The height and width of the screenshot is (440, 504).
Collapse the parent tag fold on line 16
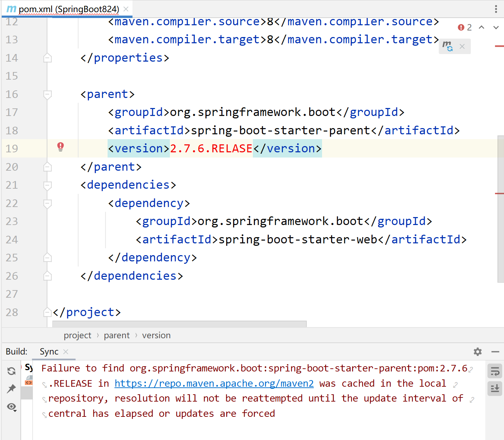click(48, 94)
